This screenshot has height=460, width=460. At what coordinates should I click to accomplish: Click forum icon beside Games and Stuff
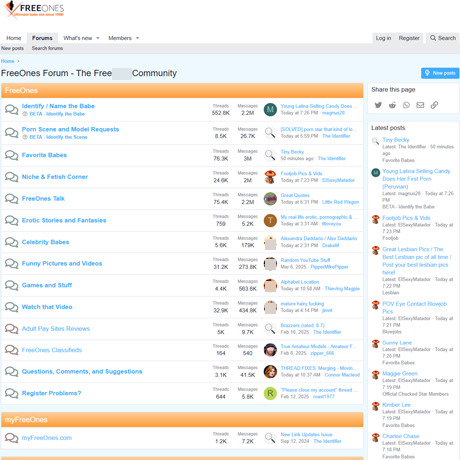click(x=12, y=285)
